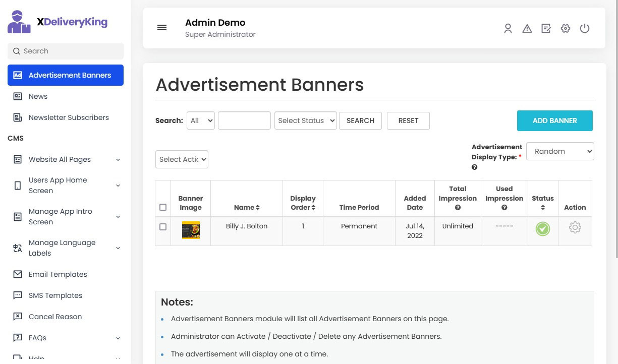This screenshot has height=364, width=618.
Task: Change the Advertisement Display Type from Random
Action: [560, 151]
